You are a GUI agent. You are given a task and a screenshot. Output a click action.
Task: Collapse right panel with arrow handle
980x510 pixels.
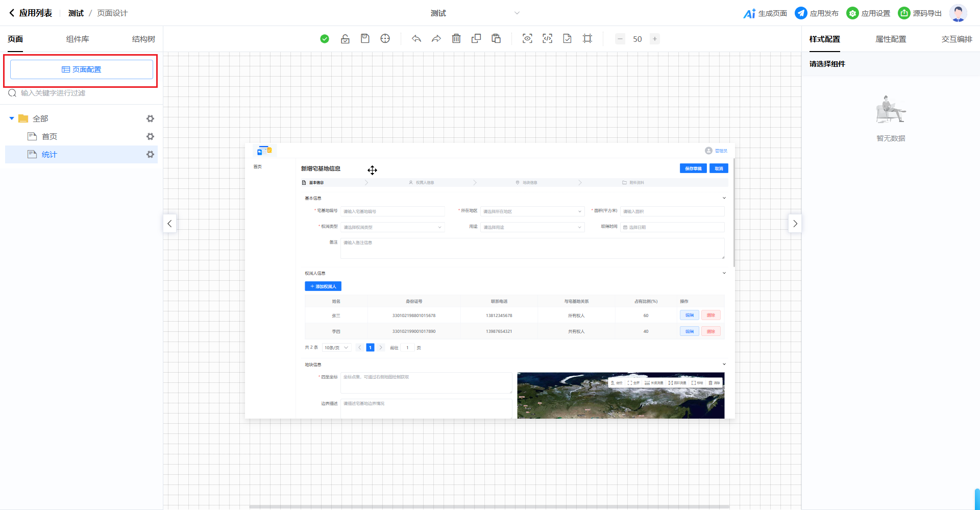[795, 224]
